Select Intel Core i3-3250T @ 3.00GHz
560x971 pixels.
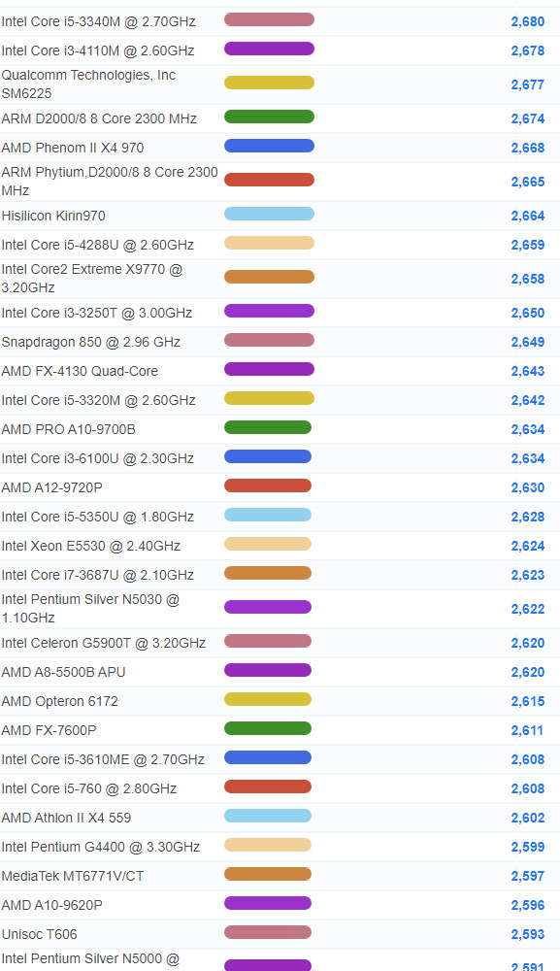(96, 314)
